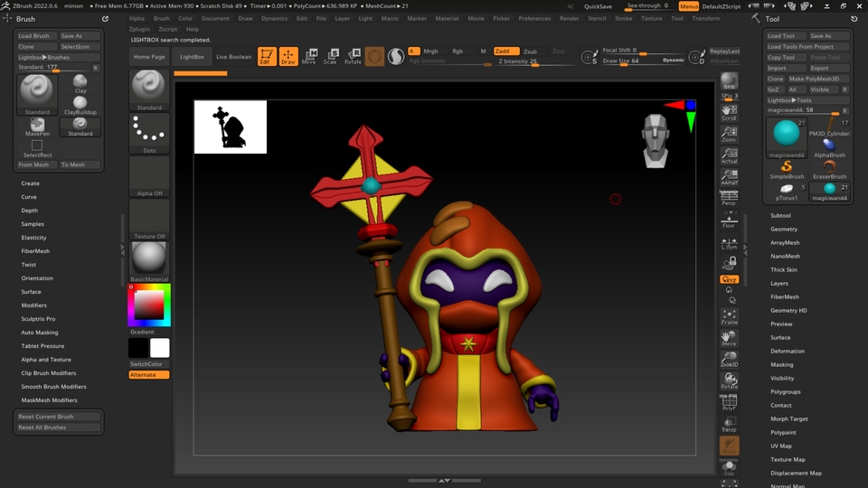Click the Actual size icon
The width and height of the screenshot is (868, 488).
pyautogui.click(x=729, y=155)
